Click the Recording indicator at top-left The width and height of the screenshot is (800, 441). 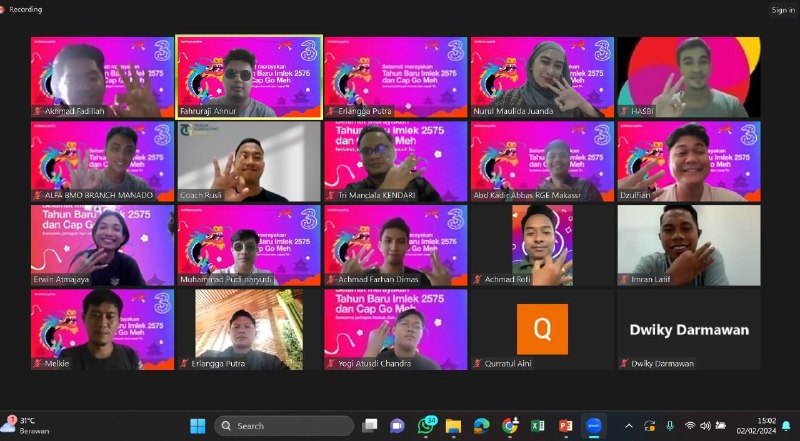(21, 9)
